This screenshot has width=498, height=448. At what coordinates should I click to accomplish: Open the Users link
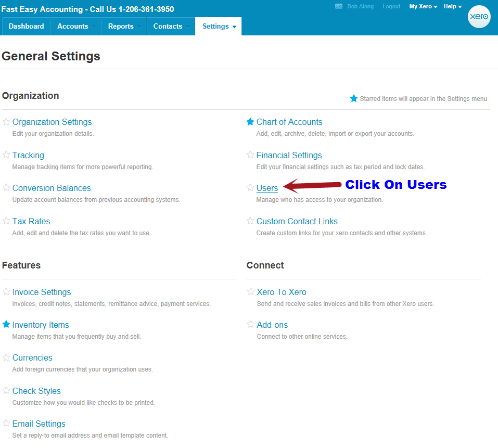(x=267, y=188)
